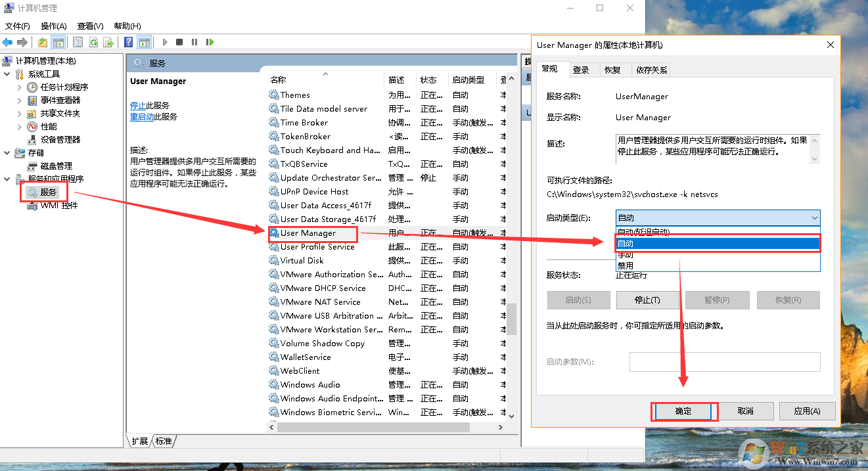The height and width of the screenshot is (471, 868).
Task: Open the 查看(V) menu
Action: [90, 26]
